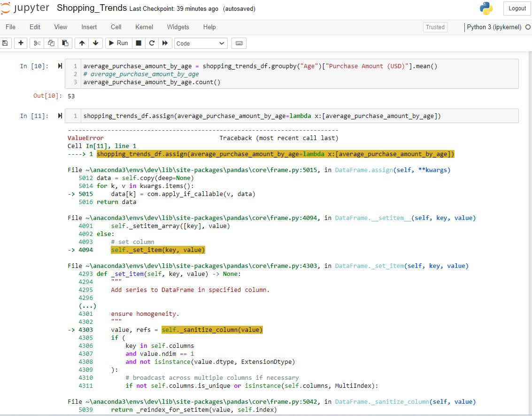Open the Help menu

[209, 27]
